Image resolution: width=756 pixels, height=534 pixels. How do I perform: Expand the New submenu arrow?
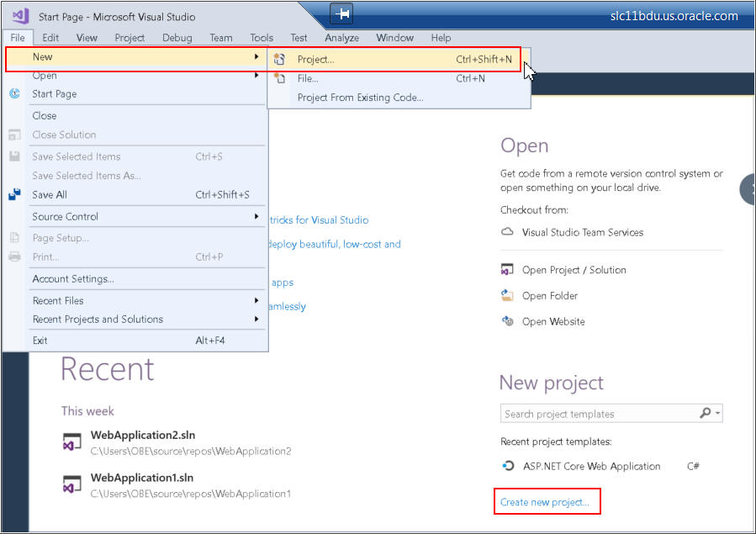tap(256, 56)
